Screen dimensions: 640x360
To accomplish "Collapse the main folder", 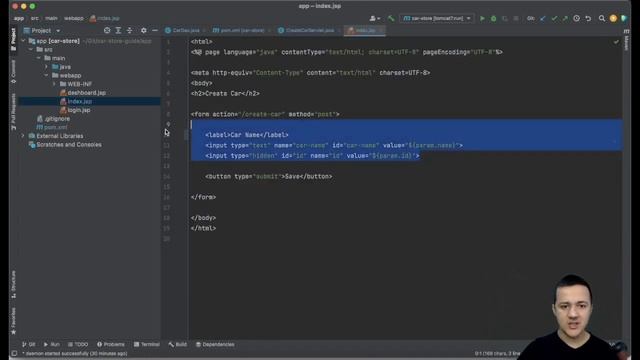I will (38, 58).
